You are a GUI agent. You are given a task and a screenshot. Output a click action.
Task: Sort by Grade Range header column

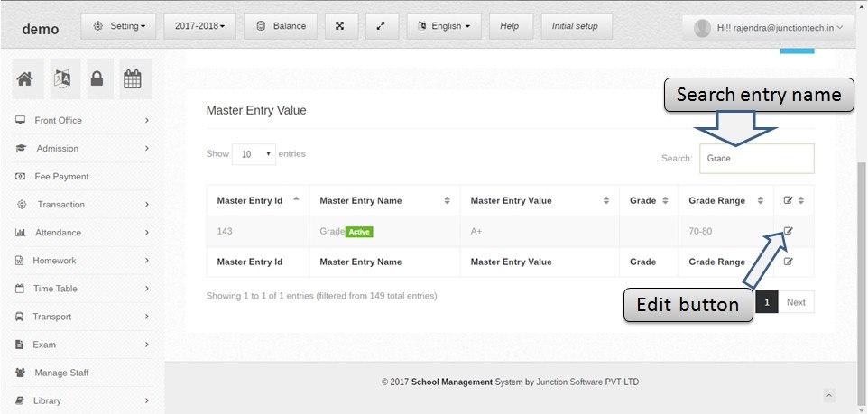pos(725,200)
